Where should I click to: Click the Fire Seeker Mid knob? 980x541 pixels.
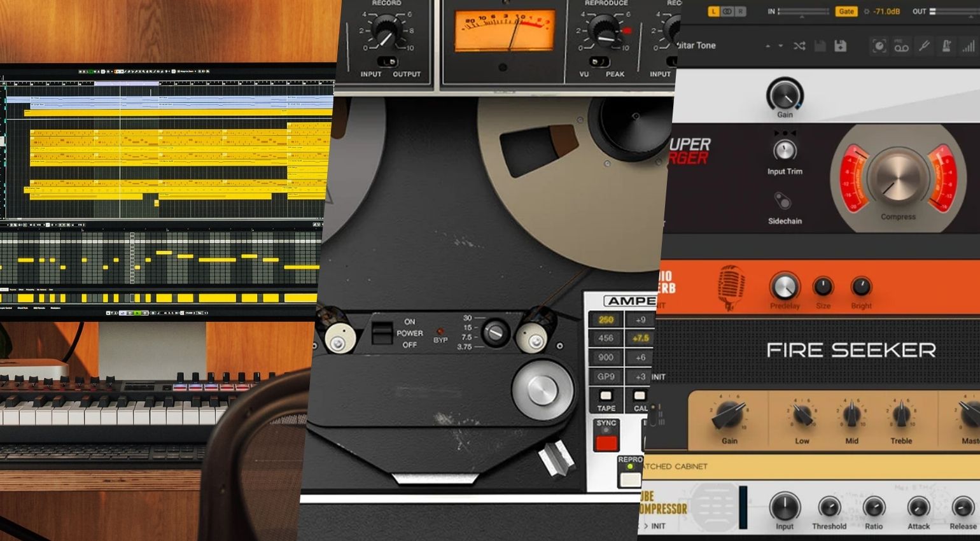851,415
